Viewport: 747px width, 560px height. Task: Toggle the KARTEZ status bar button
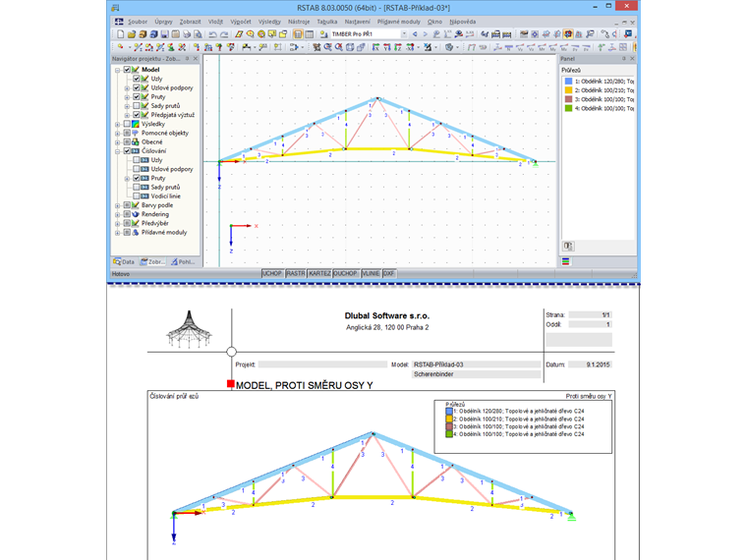(319, 273)
